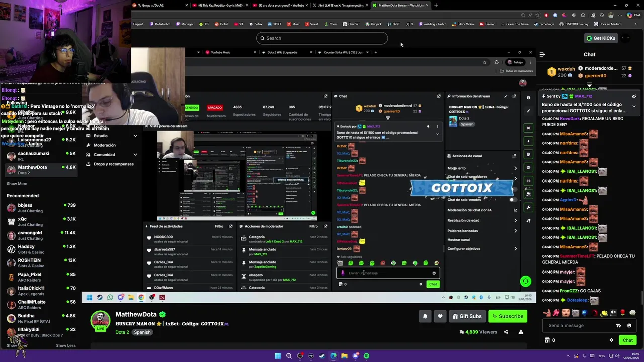The height and width of the screenshot is (362, 644).
Task: Open Windows Start button on taskbar
Action: point(278,356)
